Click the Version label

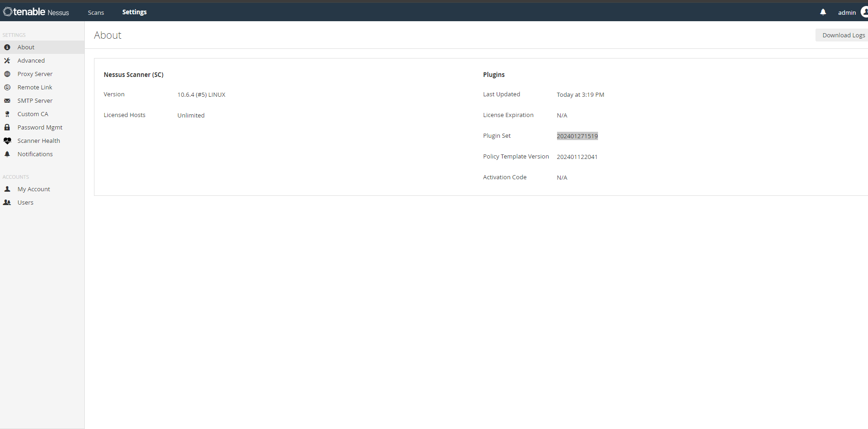[x=114, y=94]
